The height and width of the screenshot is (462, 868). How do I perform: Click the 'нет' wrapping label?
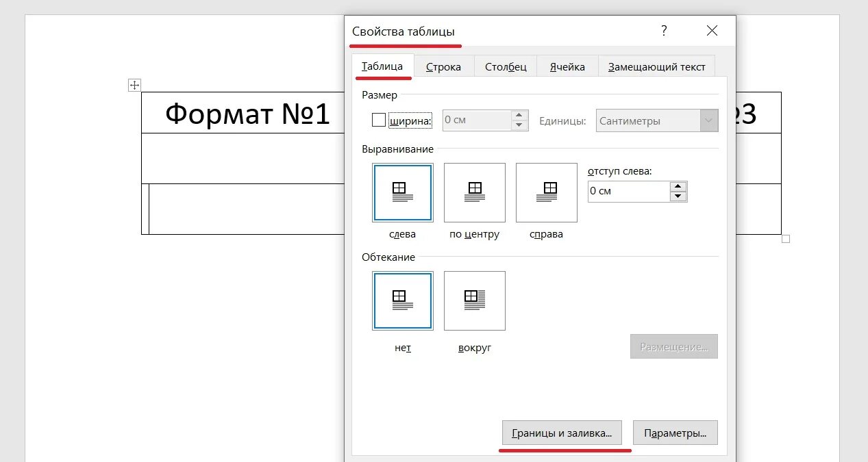(x=403, y=348)
